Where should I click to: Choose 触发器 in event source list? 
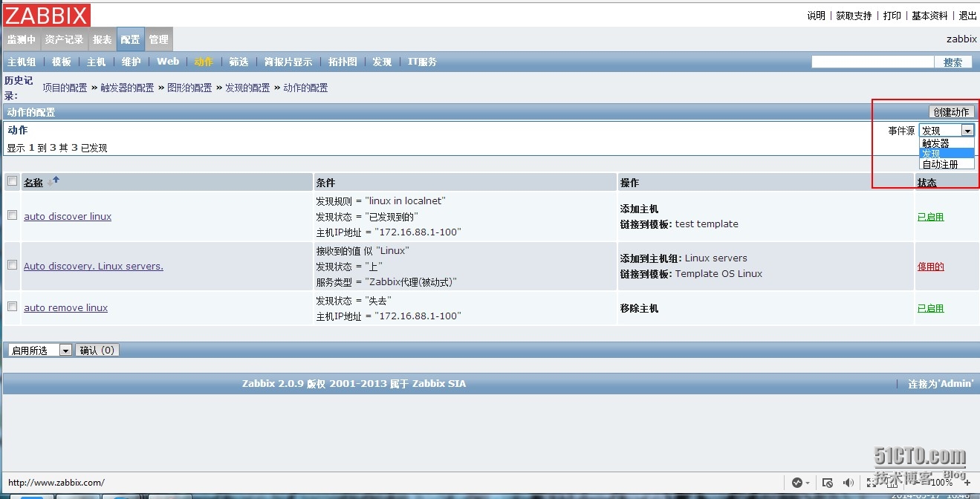pyautogui.click(x=946, y=143)
